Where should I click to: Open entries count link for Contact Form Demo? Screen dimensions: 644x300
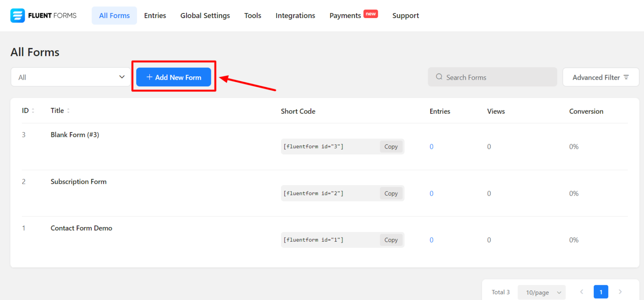click(431, 240)
